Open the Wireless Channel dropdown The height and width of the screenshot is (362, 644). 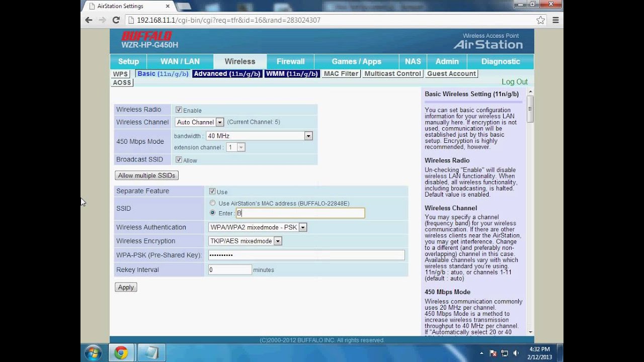199,122
